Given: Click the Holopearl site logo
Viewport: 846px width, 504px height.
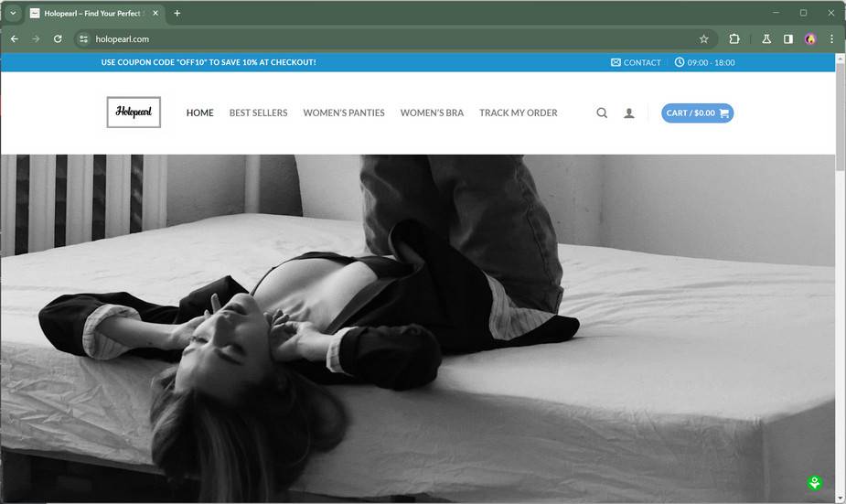Looking at the screenshot, I should point(134,113).
